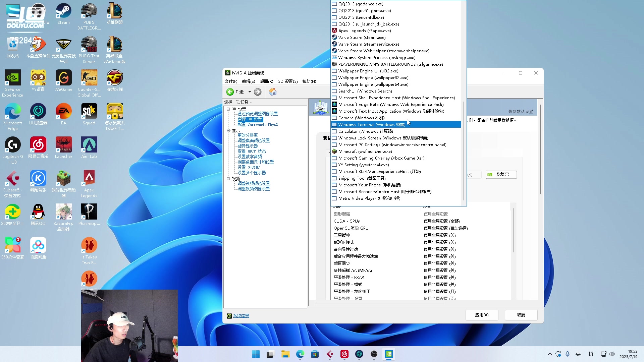Viewport: 644px width, 362px height.
Task: Click horizontal scrollbar below settings
Action: tap(379, 303)
